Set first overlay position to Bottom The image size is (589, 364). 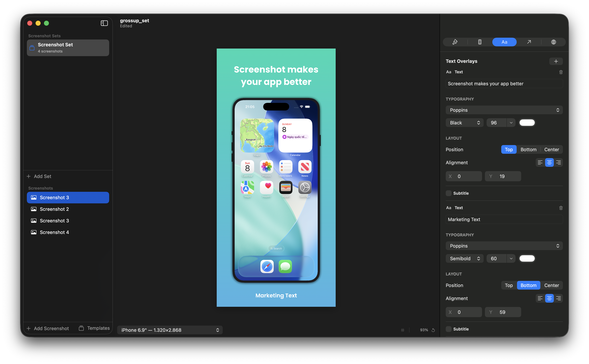528,150
